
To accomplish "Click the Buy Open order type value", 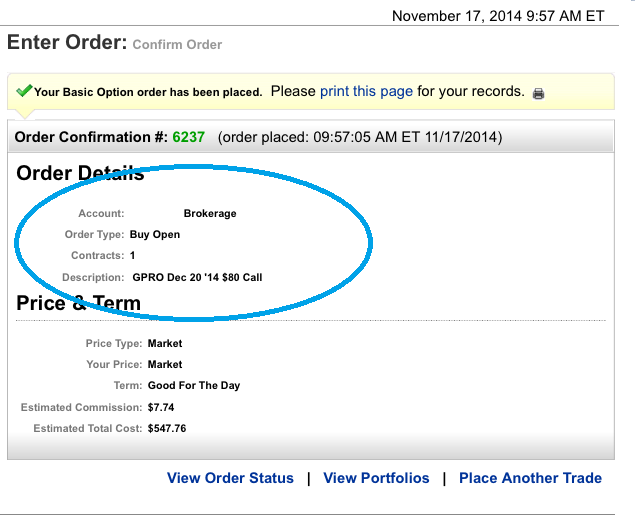I will [155, 235].
